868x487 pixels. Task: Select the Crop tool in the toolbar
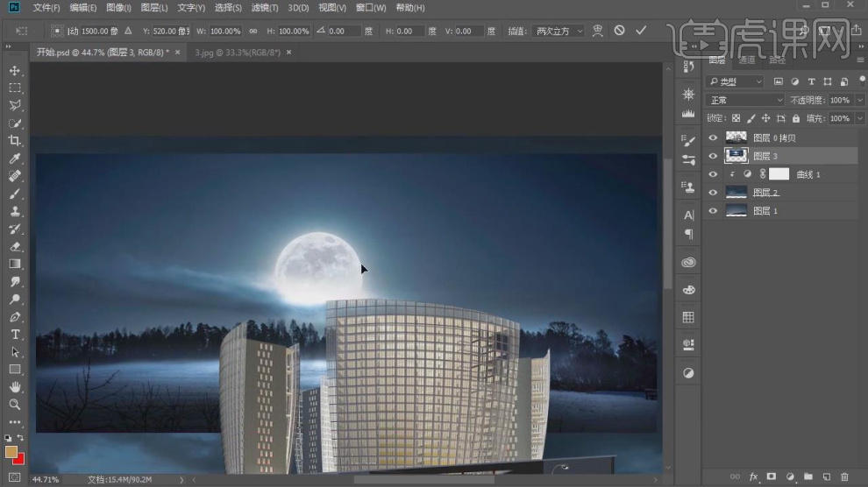[15, 140]
